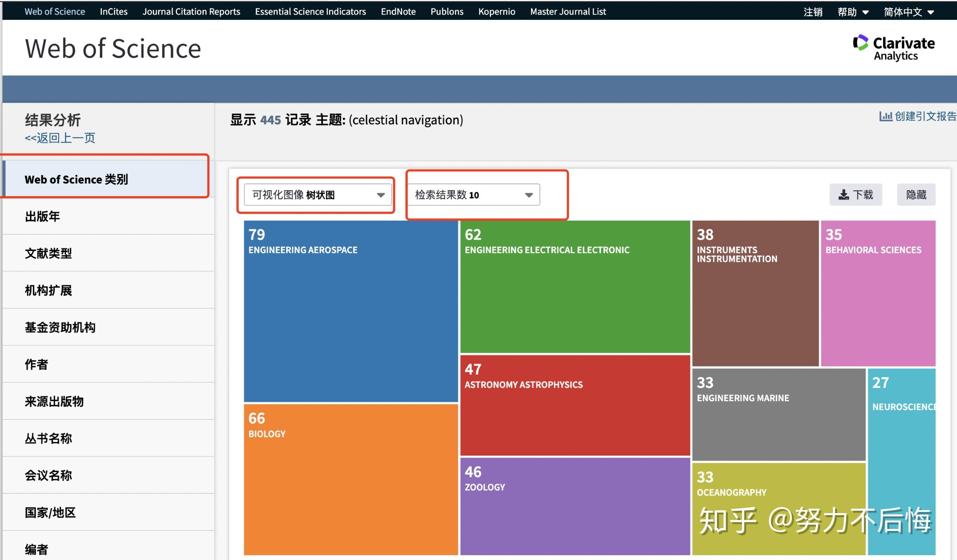Viewport: 957px width, 560px height.
Task: Select 出版年 in the sidebar
Action: click(x=108, y=216)
